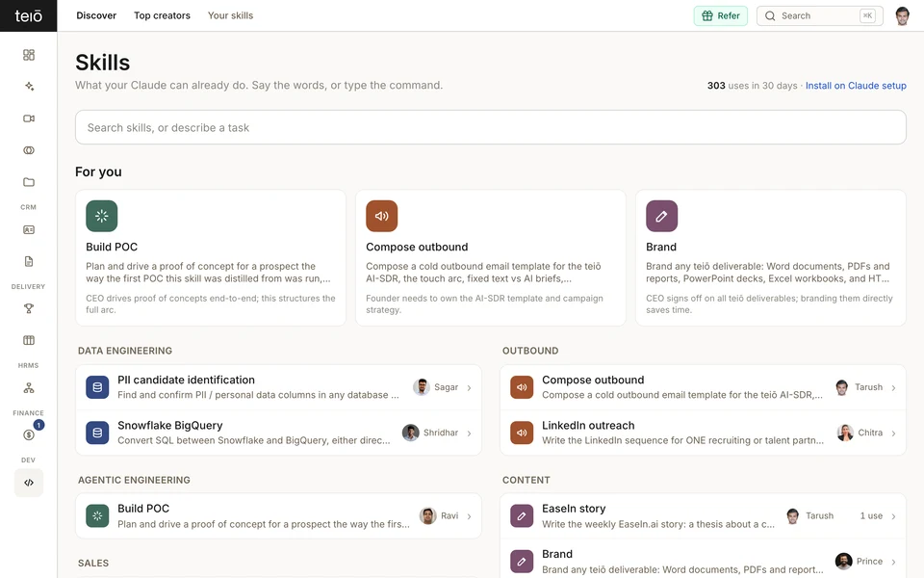
Task: Click the 1 use label on EaseIn story
Action: click(871, 516)
